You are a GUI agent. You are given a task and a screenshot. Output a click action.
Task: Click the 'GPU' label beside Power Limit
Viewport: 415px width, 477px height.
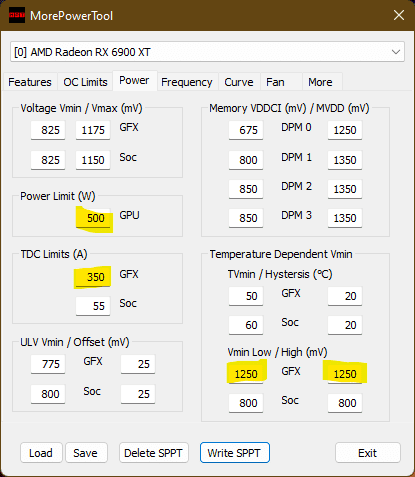(x=129, y=215)
